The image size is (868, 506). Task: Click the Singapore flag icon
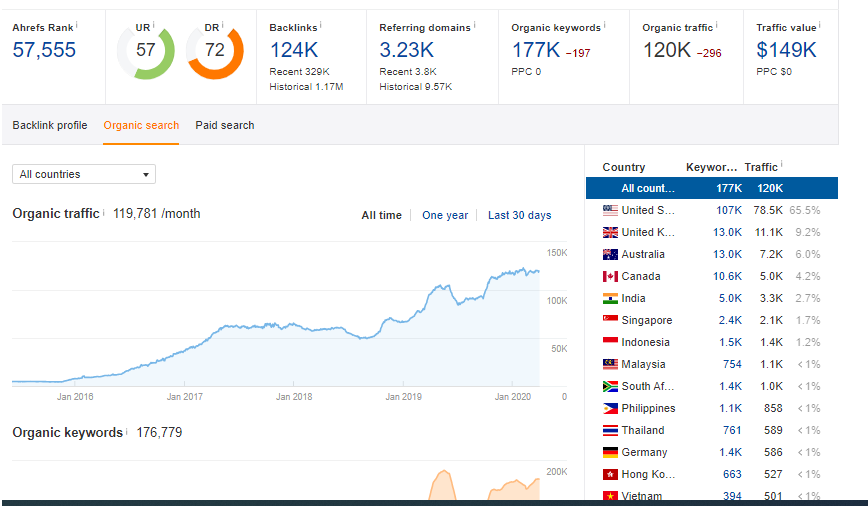tap(610, 320)
